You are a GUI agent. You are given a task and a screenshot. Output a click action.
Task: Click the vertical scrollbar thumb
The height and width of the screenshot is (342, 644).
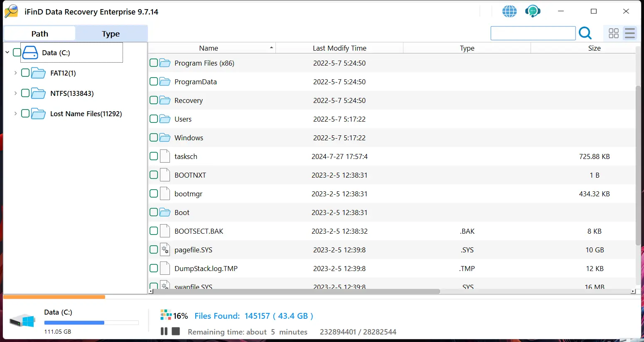tap(638, 165)
